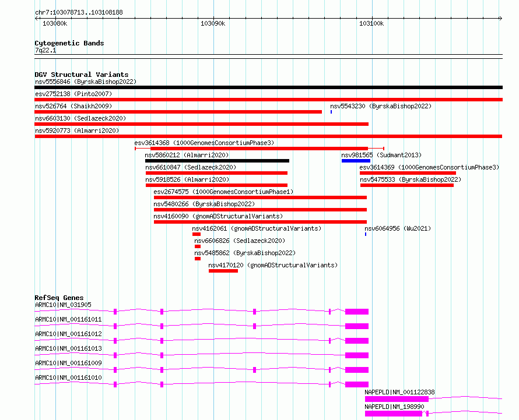Click the red bar under nsv5475533
This screenshot has height=420, width=519.
click(x=407, y=185)
